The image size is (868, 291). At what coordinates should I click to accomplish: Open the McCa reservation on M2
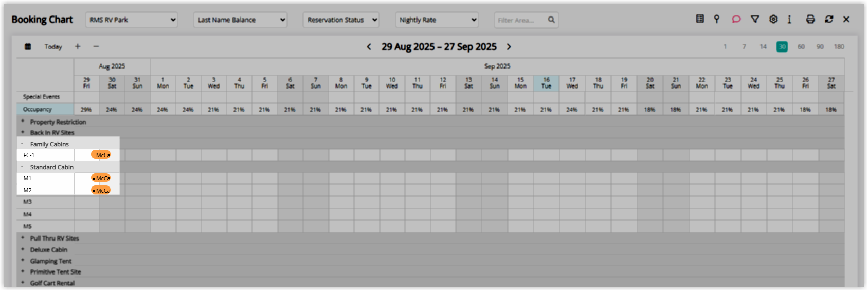(x=101, y=190)
